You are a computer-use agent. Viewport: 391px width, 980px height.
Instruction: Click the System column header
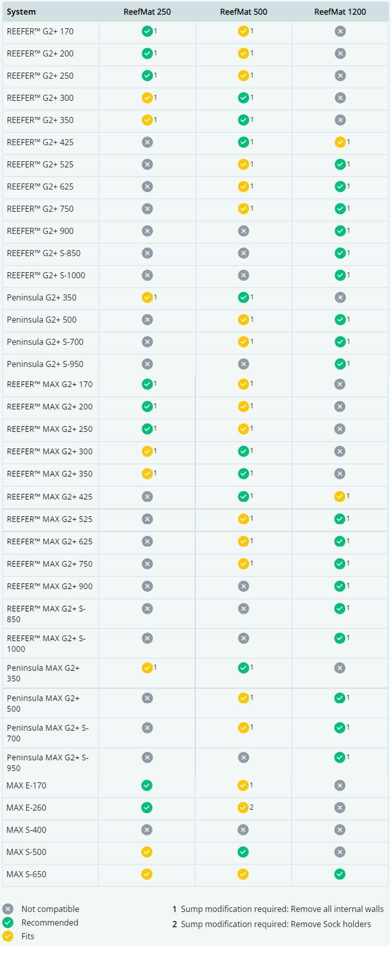[21, 12]
